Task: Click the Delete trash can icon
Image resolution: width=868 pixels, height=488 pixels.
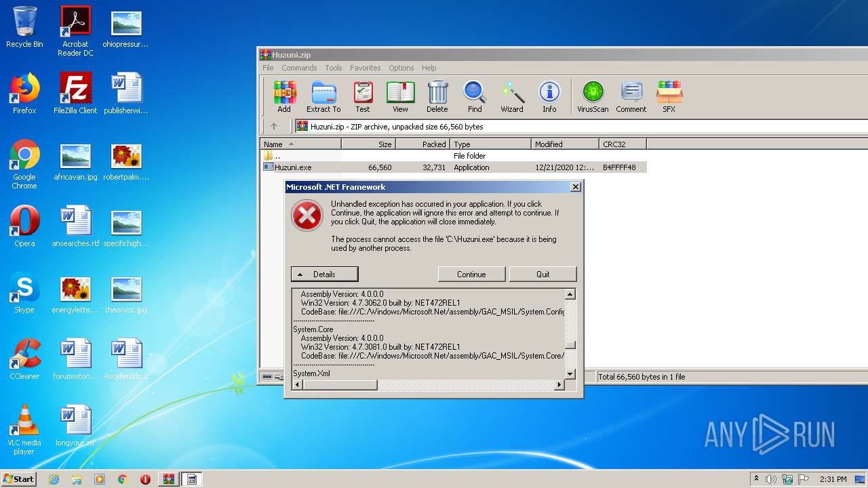Action: [437, 96]
